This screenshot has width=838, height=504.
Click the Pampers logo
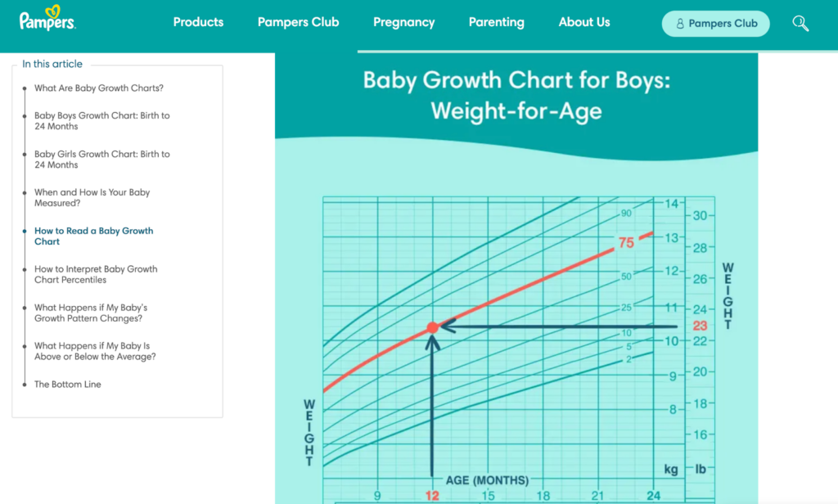(x=47, y=18)
